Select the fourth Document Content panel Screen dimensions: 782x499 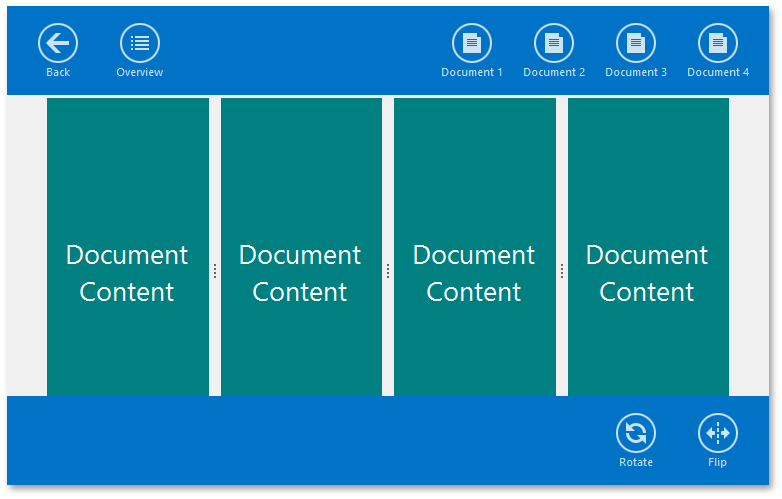[648, 247]
